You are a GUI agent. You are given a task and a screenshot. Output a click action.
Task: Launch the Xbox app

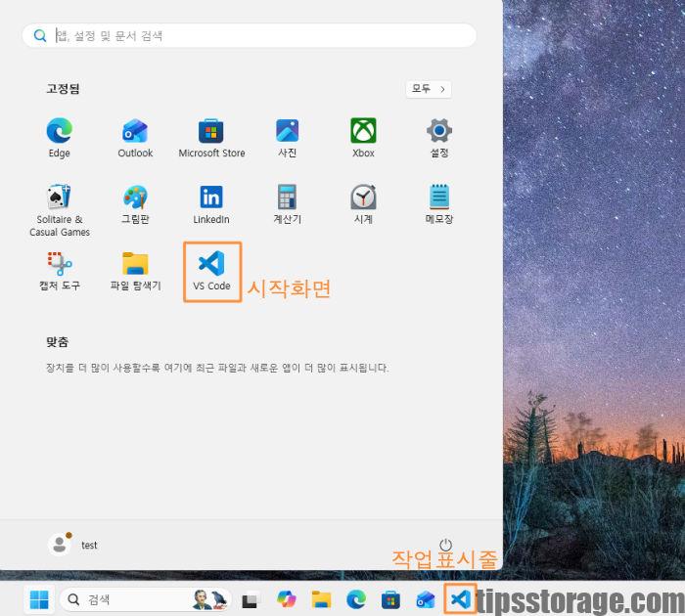click(363, 138)
